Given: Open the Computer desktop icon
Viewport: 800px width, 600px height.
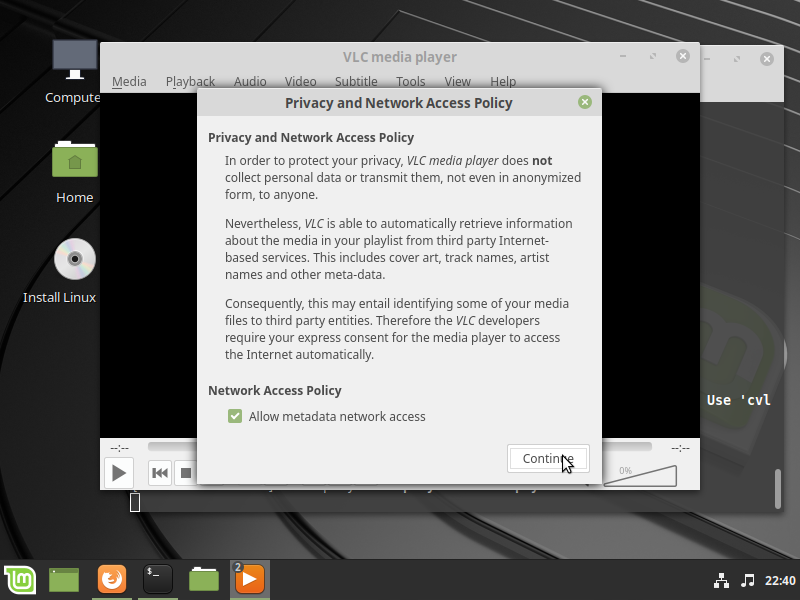Looking at the screenshot, I should coord(74,71).
